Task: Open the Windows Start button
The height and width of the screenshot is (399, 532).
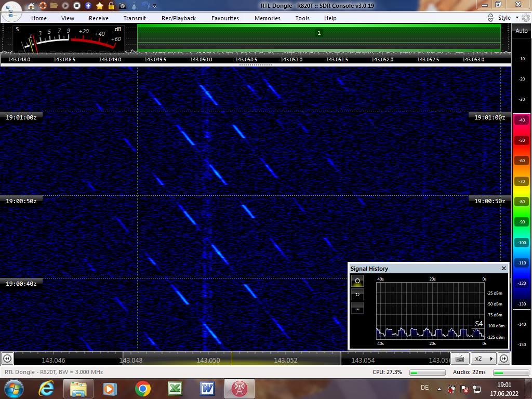Action: 14,389
